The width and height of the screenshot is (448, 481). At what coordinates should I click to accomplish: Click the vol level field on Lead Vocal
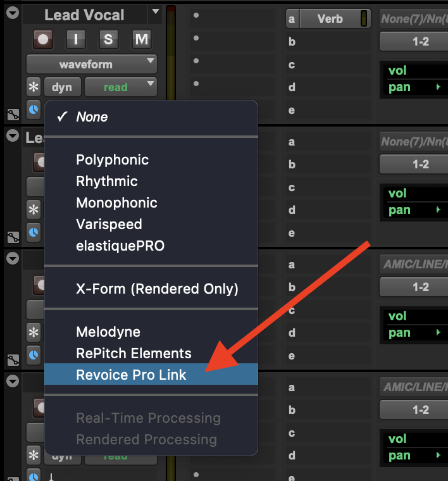(x=413, y=70)
